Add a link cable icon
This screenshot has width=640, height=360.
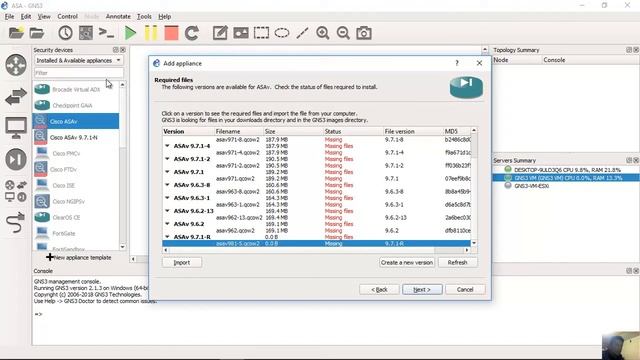(x=16, y=222)
